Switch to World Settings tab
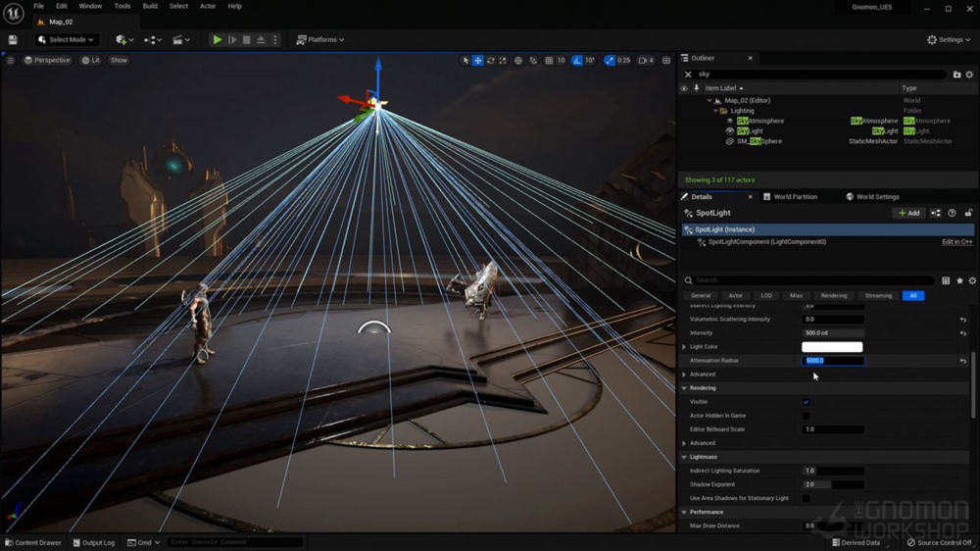 point(872,196)
